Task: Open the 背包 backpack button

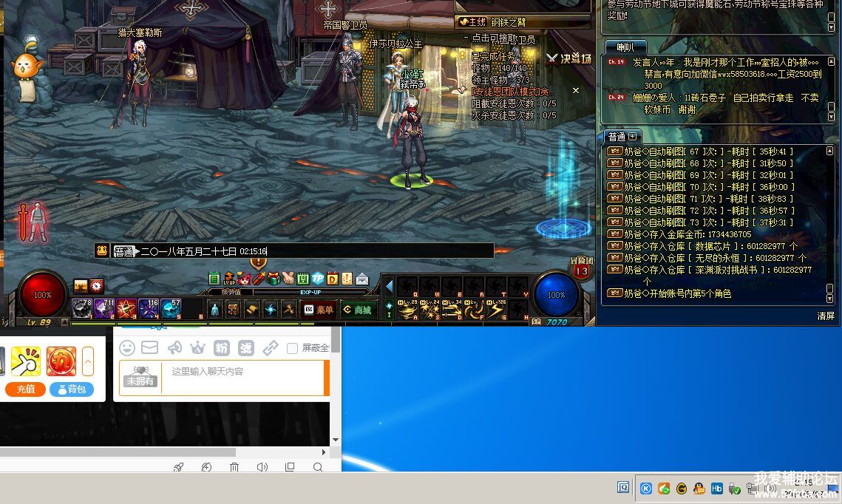Action: click(72, 389)
